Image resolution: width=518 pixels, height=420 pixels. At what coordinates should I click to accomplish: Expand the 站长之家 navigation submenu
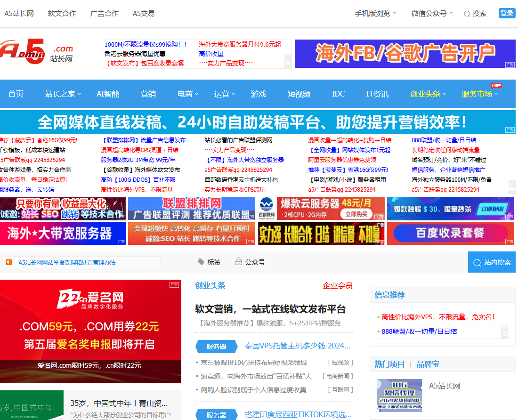click(x=63, y=94)
